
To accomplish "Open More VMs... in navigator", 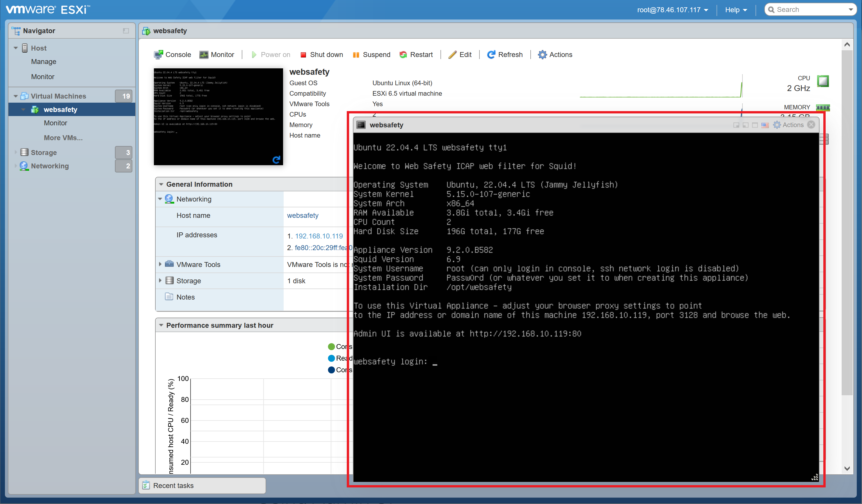I will tap(63, 138).
